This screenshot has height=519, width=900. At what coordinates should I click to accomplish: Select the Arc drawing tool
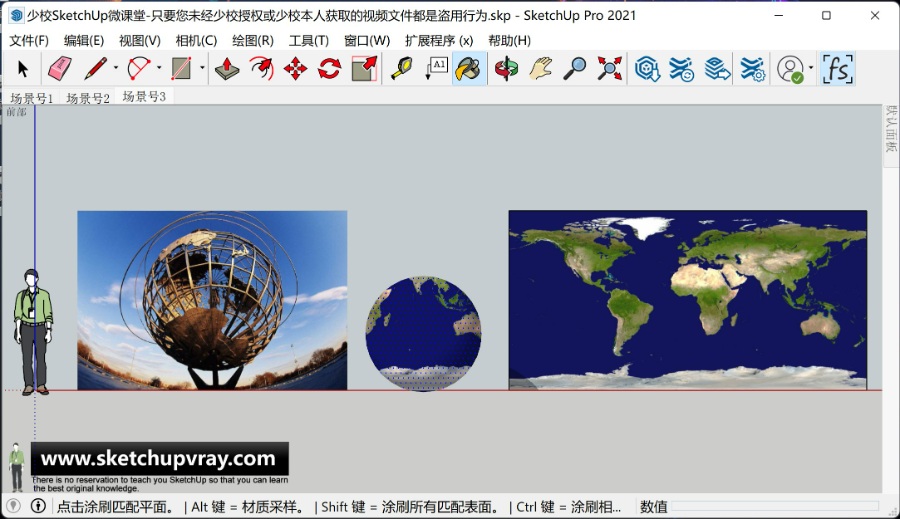coord(138,69)
